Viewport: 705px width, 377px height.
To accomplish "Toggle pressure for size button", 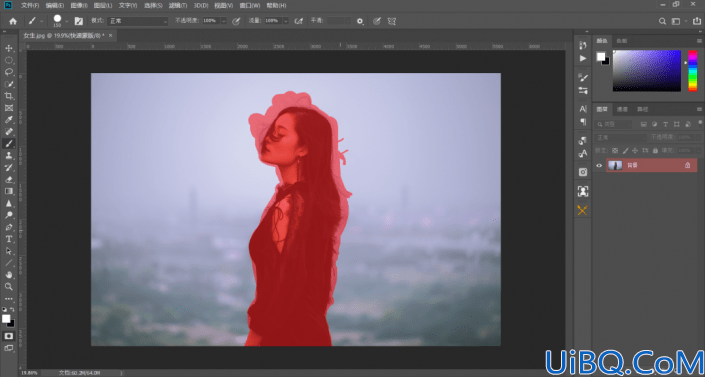I will (x=377, y=21).
